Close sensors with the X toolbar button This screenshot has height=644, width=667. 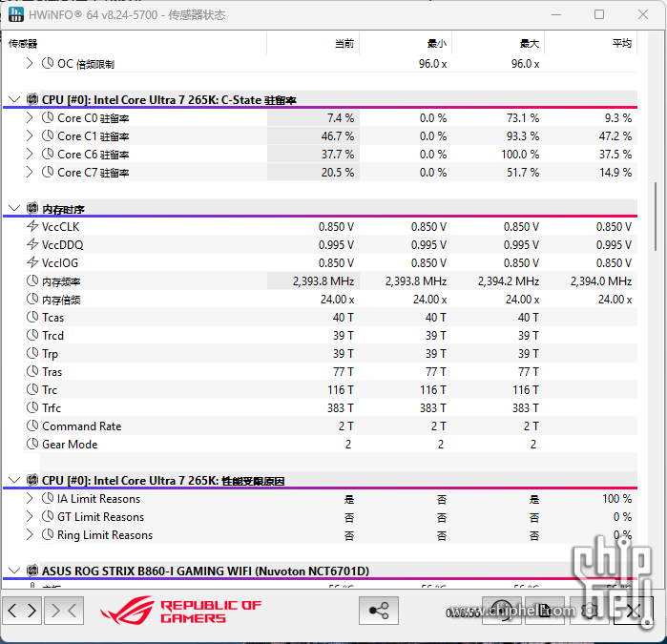[x=634, y=611]
